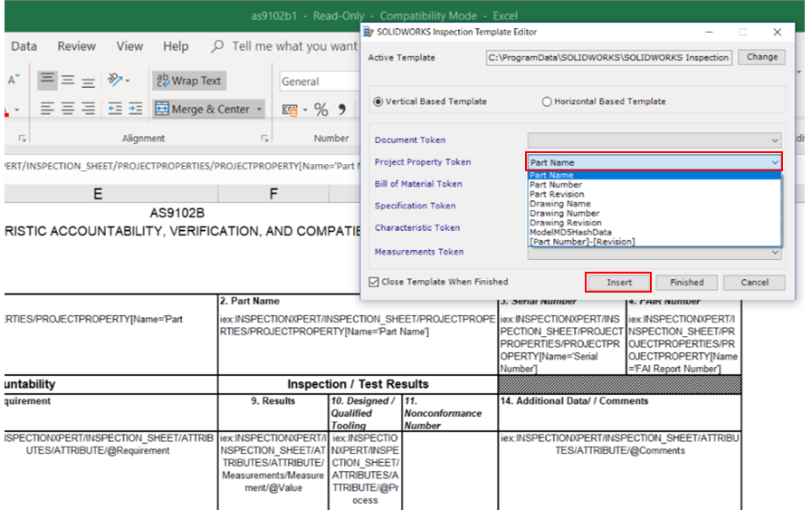Screen dimensions: 812x510
Task: Click the Orientation text-angle icon
Action: [x=114, y=80]
